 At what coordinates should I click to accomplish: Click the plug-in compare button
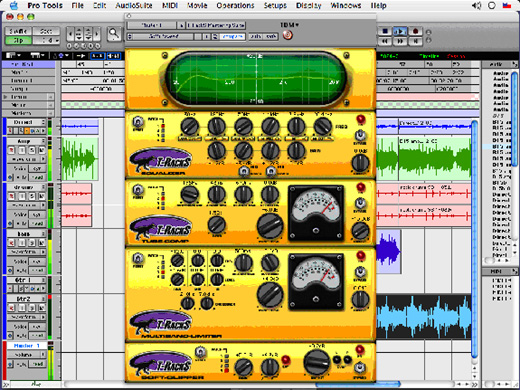click(232, 36)
